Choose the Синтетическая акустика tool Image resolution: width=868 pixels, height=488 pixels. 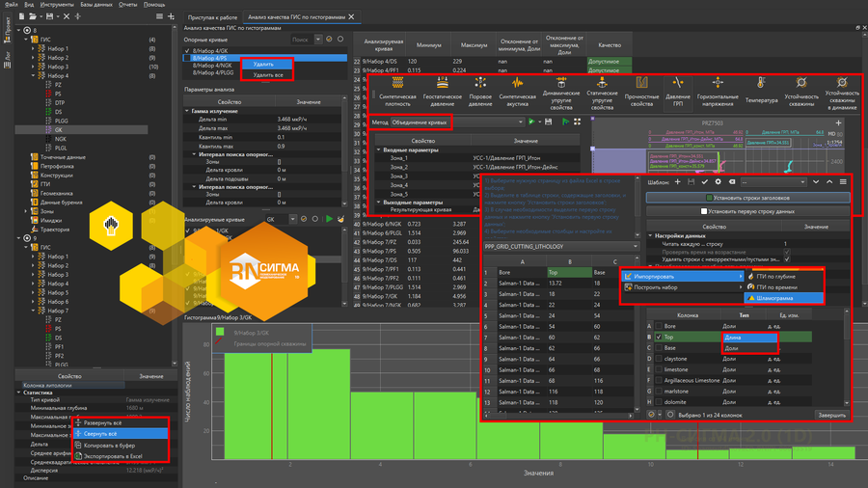[x=518, y=85]
